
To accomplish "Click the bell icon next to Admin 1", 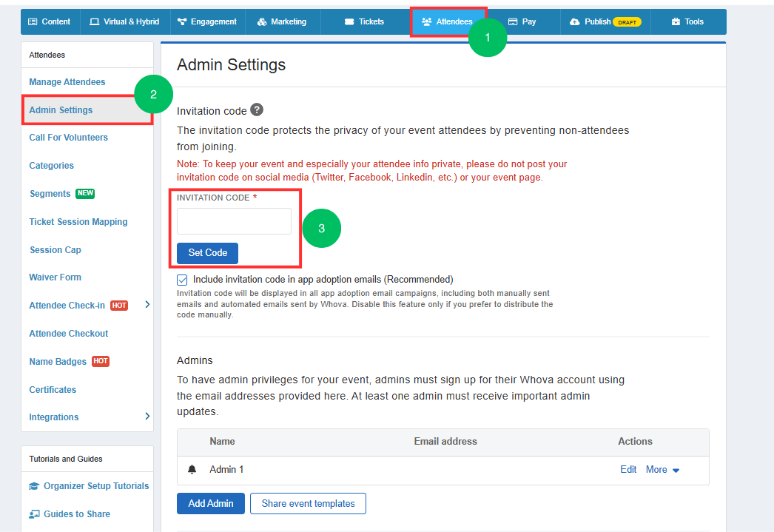I will click(x=192, y=470).
